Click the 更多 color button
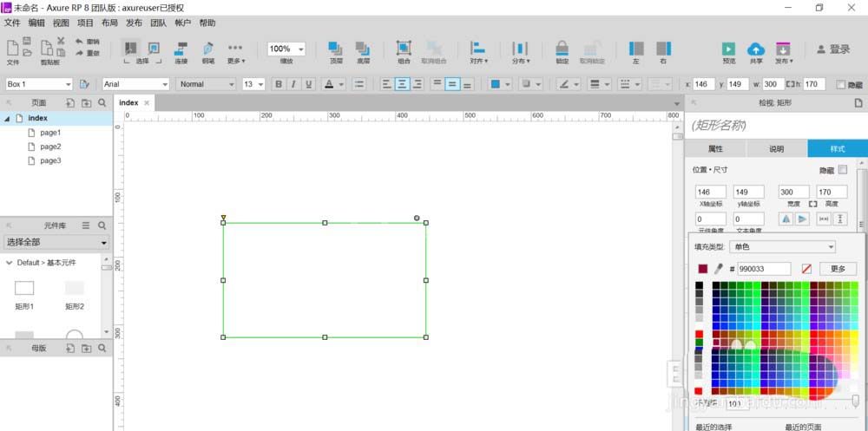 tap(838, 269)
